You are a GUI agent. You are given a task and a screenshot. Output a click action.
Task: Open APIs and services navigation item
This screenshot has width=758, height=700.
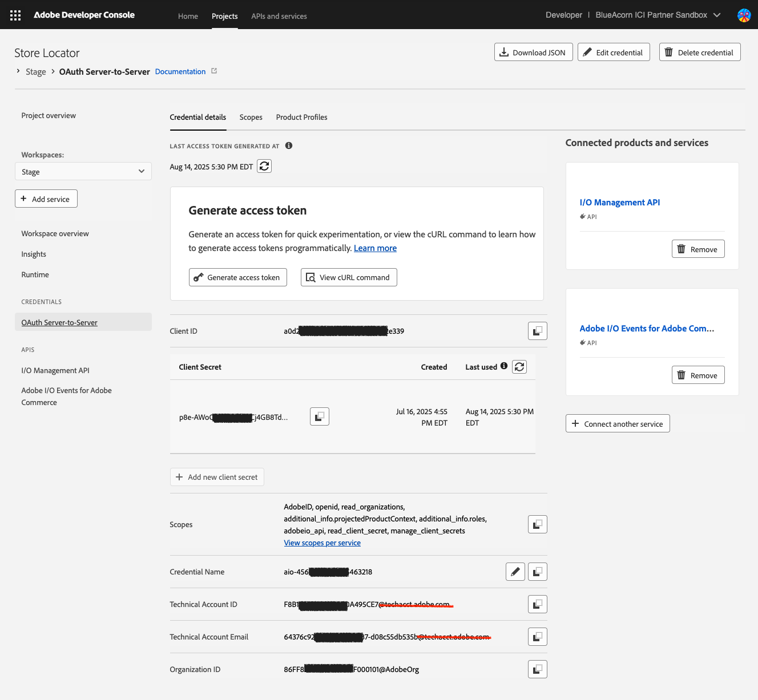point(279,16)
